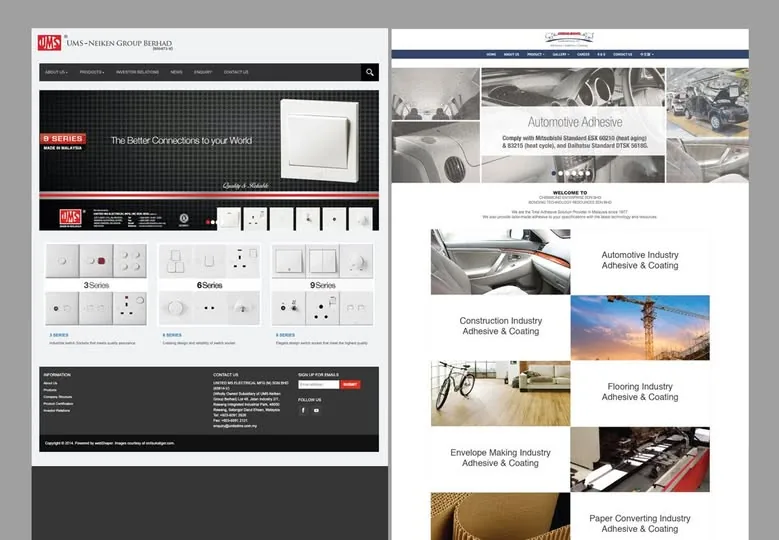Click the 6 Series product image

209,285
